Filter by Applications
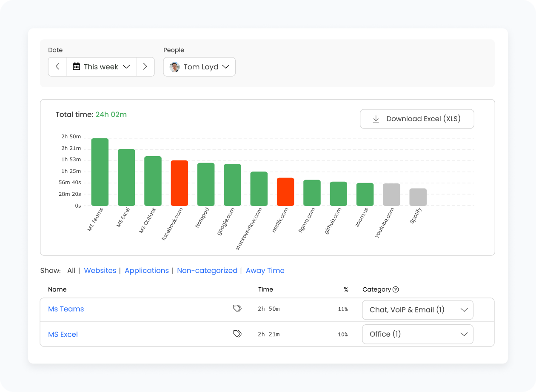This screenshot has height=392, width=536. coord(146,271)
